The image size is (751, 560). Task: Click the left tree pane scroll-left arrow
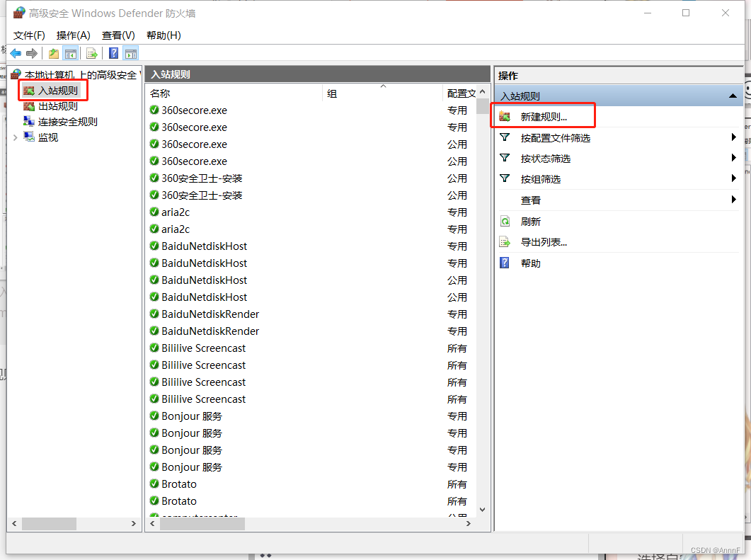click(x=14, y=524)
